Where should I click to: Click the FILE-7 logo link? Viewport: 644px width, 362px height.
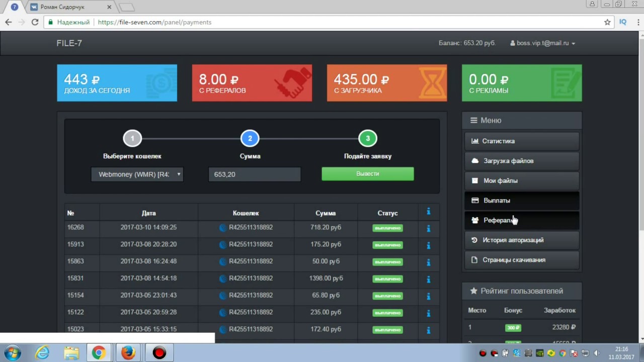[x=69, y=43]
